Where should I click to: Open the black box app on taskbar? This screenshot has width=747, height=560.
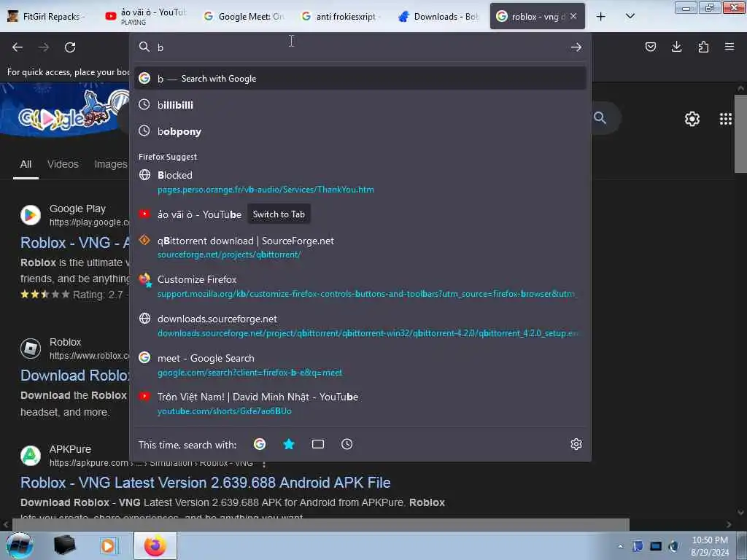[64, 545]
